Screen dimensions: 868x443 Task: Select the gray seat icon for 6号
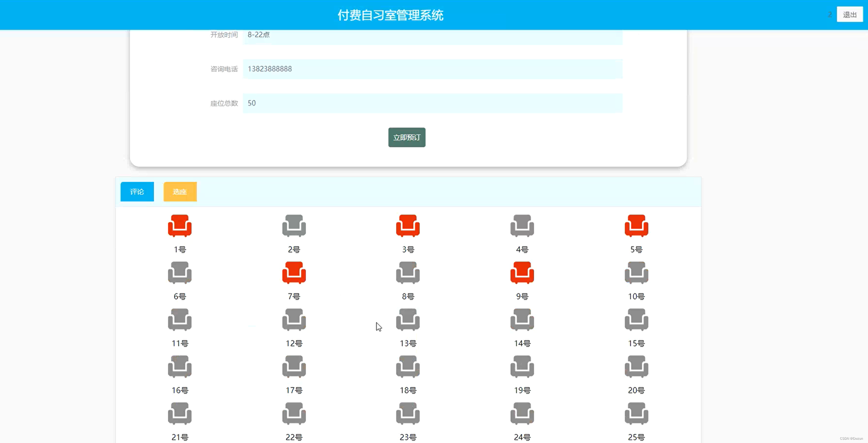[x=179, y=273]
